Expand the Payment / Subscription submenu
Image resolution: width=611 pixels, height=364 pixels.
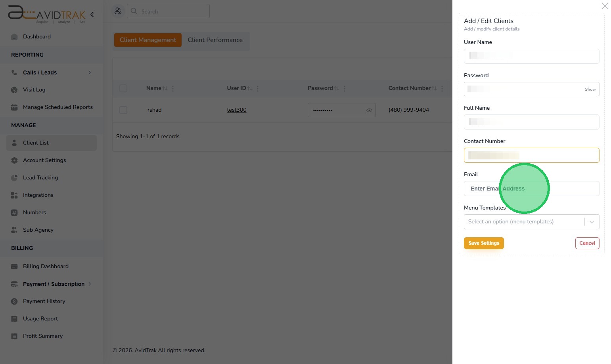90,284
